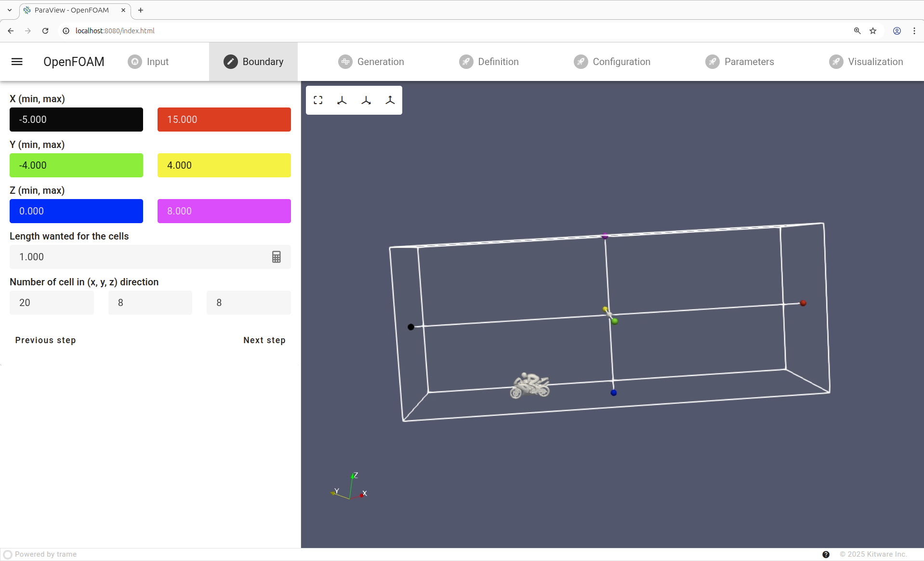Bookmark this page with the star icon
The width and height of the screenshot is (924, 561).
(873, 31)
